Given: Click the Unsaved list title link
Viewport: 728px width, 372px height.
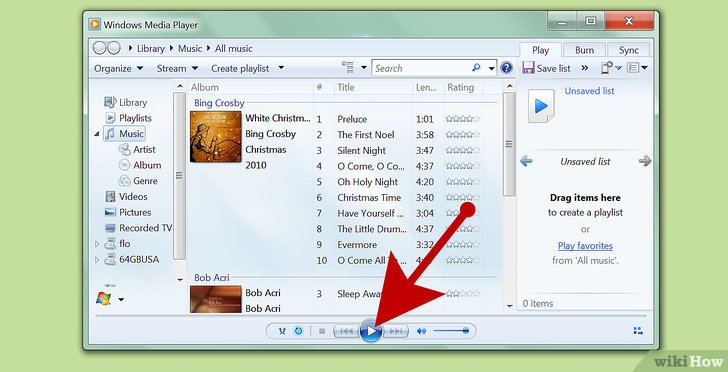Looking at the screenshot, I should point(589,91).
